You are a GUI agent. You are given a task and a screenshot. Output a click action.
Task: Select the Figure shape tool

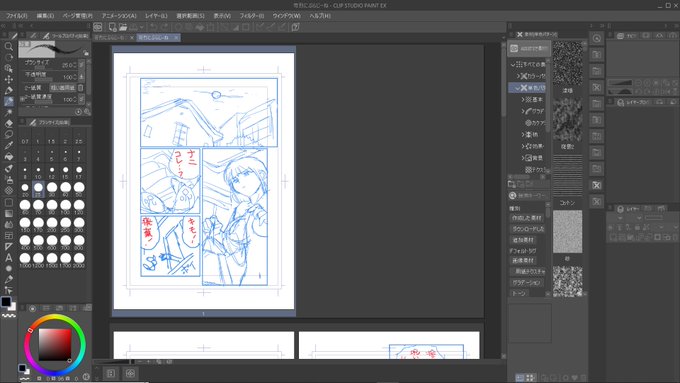(x=8, y=202)
